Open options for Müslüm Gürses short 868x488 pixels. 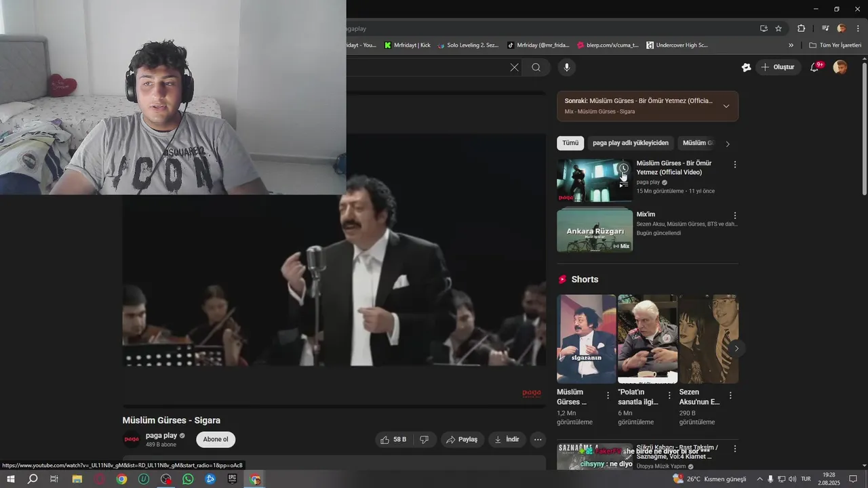click(608, 396)
